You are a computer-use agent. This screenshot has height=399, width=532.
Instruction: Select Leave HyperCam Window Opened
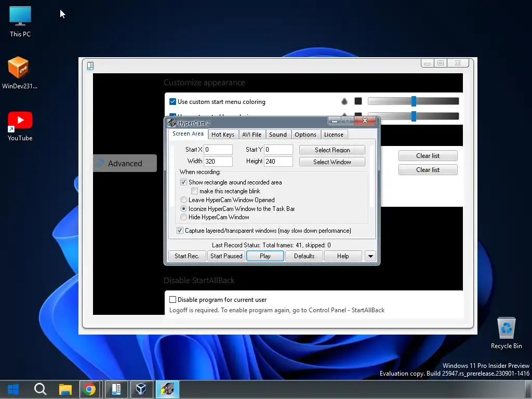click(183, 200)
